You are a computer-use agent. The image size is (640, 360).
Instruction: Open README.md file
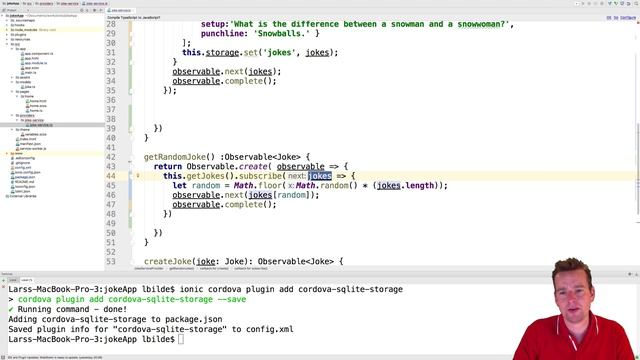pyautogui.click(x=22, y=182)
